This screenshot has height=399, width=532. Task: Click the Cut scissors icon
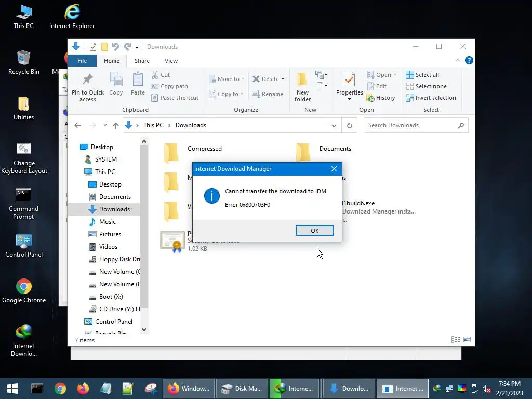coord(155,75)
